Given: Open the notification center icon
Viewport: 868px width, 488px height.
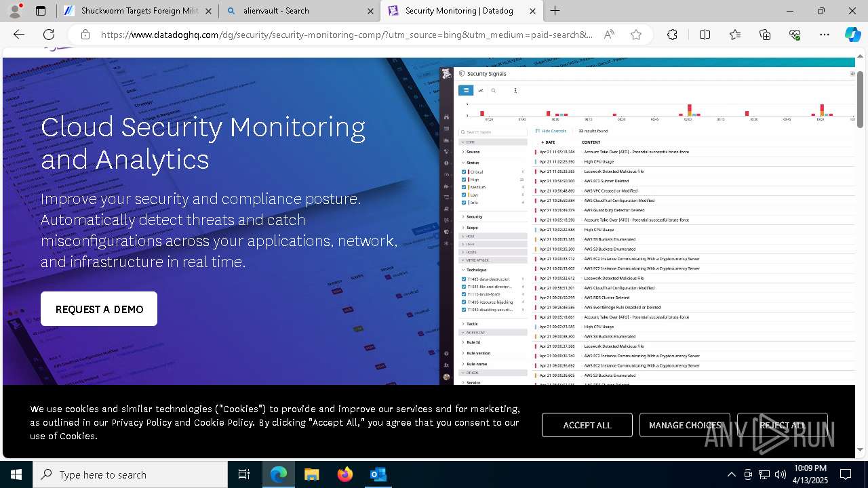Looking at the screenshot, I should [846, 474].
